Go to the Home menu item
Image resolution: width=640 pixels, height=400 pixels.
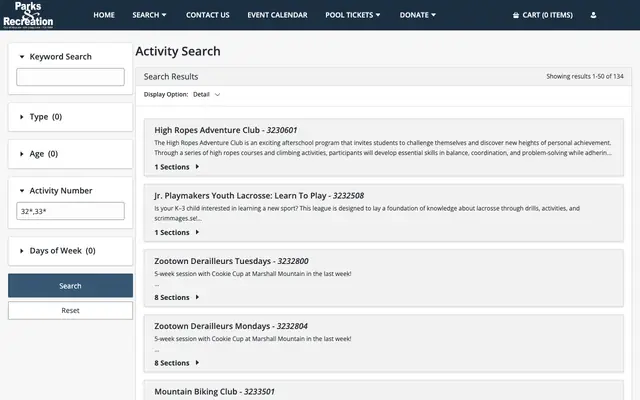[x=104, y=15]
